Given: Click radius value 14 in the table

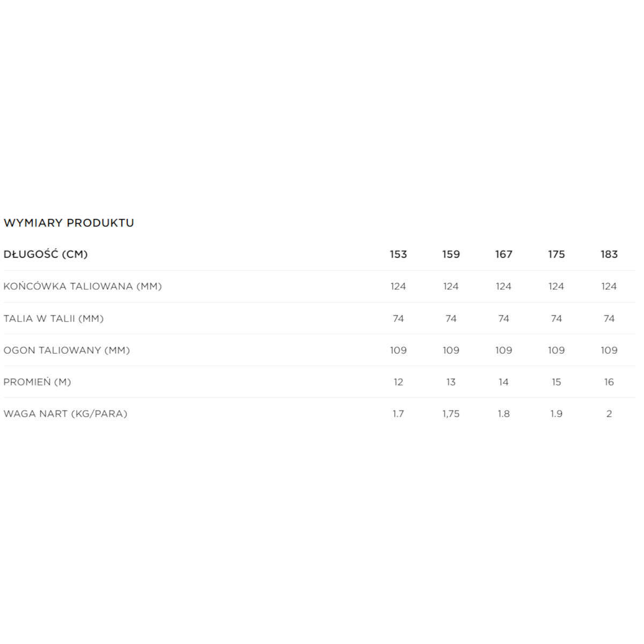Looking at the screenshot, I should tap(503, 382).
